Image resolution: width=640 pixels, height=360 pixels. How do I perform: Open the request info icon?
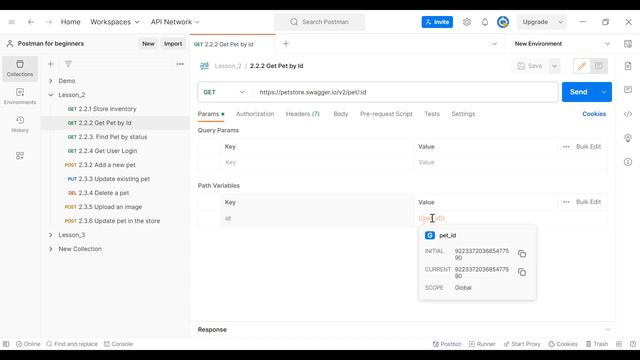(x=628, y=162)
